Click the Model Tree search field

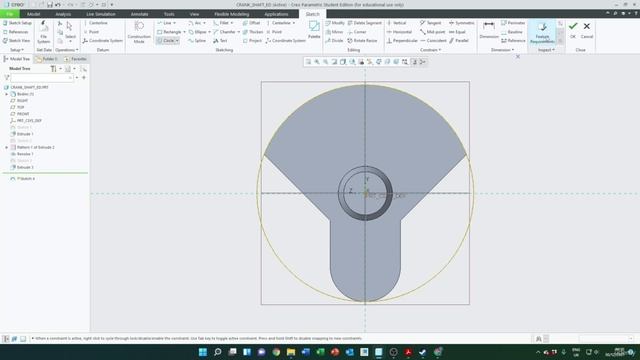pyautogui.click(x=42, y=78)
